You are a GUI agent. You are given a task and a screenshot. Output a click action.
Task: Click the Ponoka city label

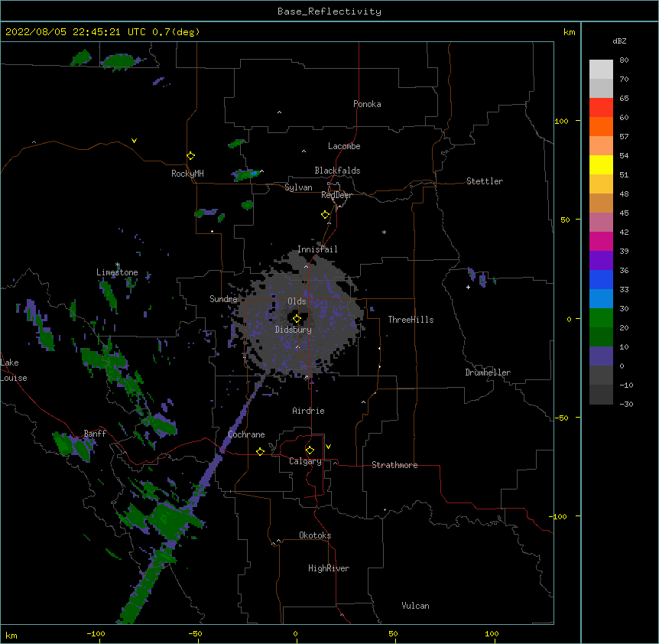367,104
